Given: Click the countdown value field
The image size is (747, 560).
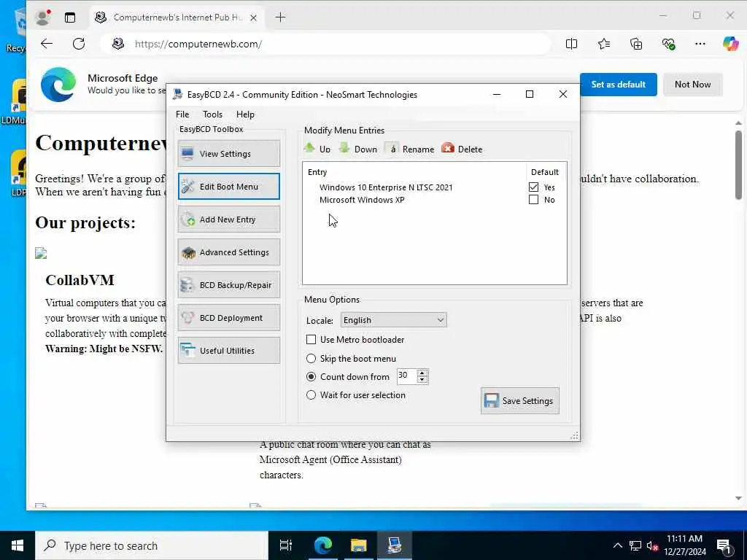Looking at the screenshot, I should coord(407,376).
